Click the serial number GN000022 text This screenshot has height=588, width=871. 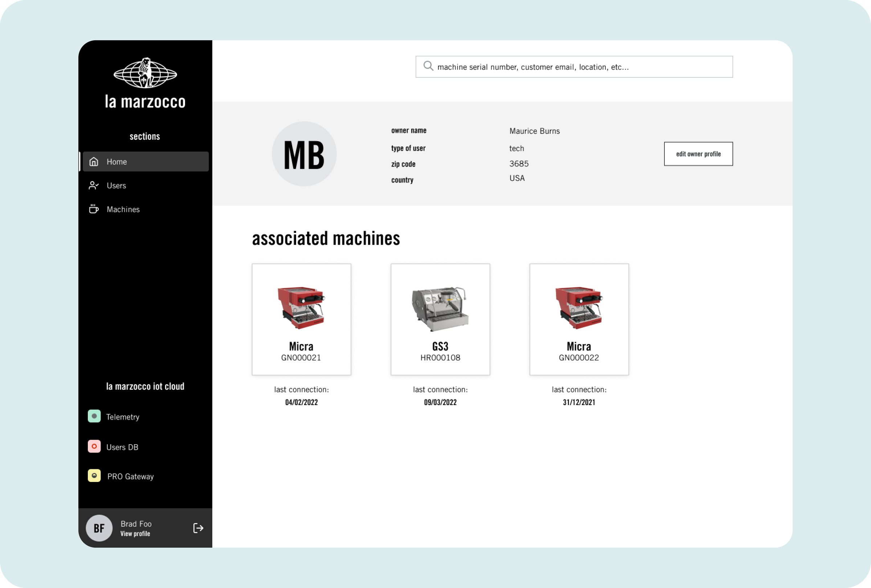(579, 358)
